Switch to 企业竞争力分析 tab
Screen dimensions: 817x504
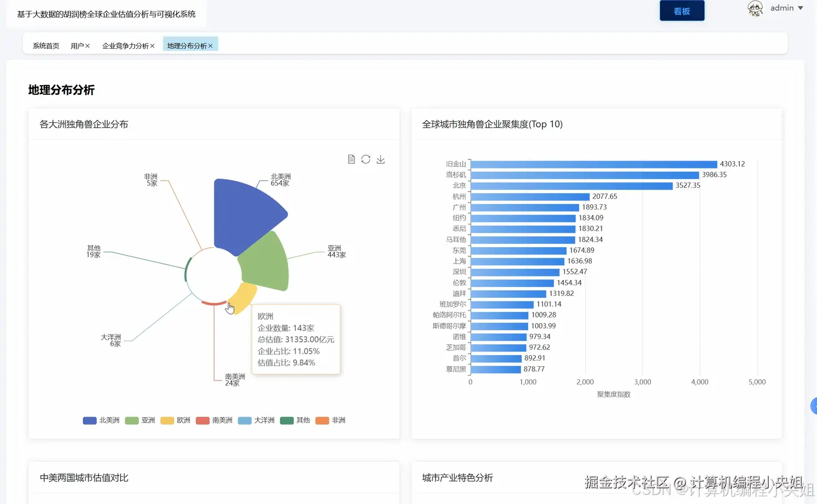tap(125, 46)
